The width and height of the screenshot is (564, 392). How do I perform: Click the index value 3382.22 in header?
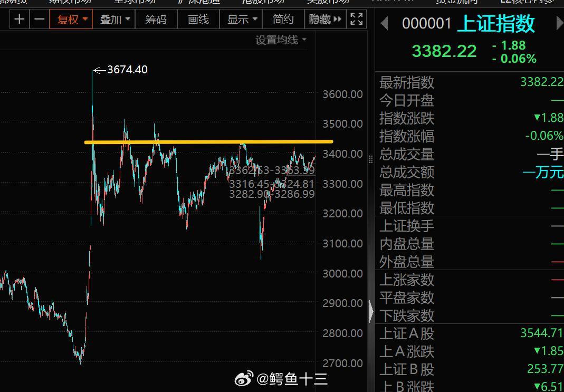click(x=444, y=51)
